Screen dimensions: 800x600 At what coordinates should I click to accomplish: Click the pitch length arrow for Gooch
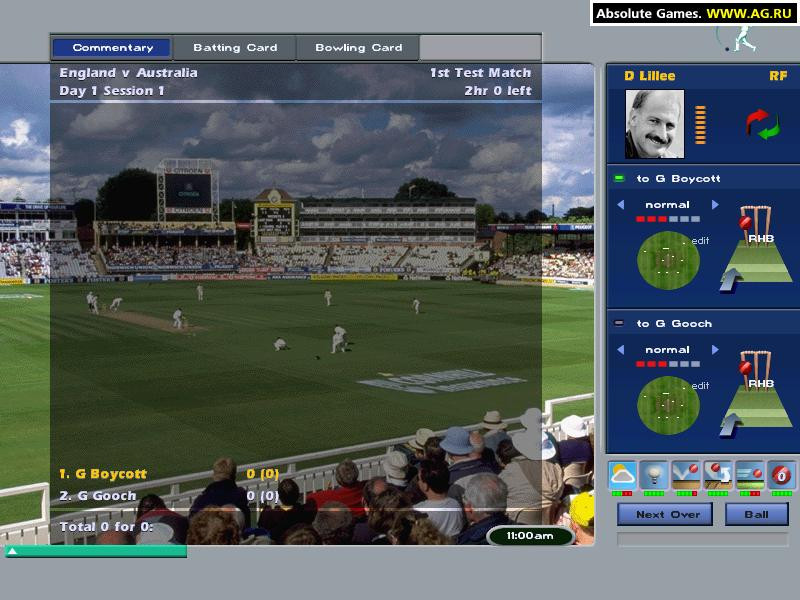(x=731, y=425)
